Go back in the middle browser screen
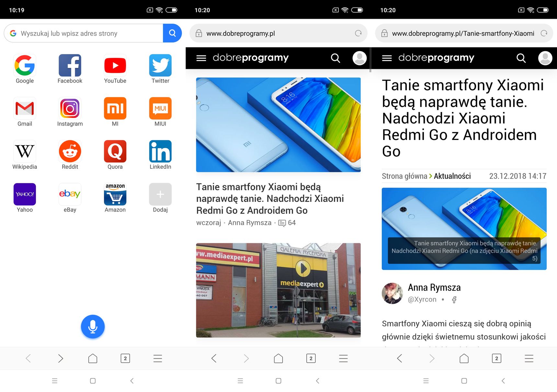557x392 pixels. coord(214,358)
